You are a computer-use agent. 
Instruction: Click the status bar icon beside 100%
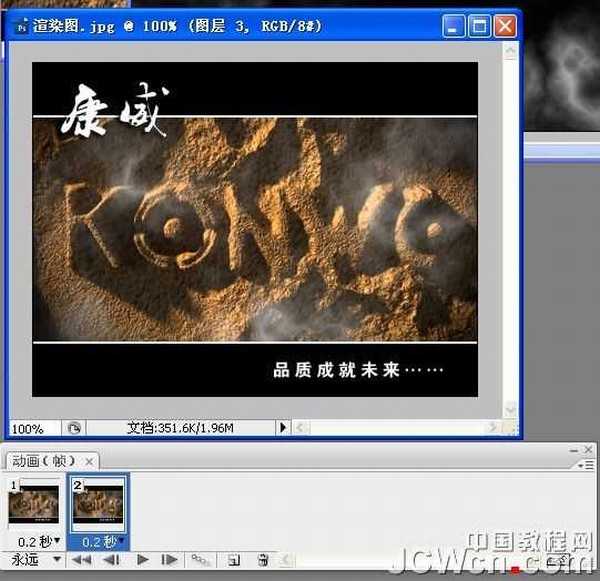pyautogui.click(x=74, y=428)
